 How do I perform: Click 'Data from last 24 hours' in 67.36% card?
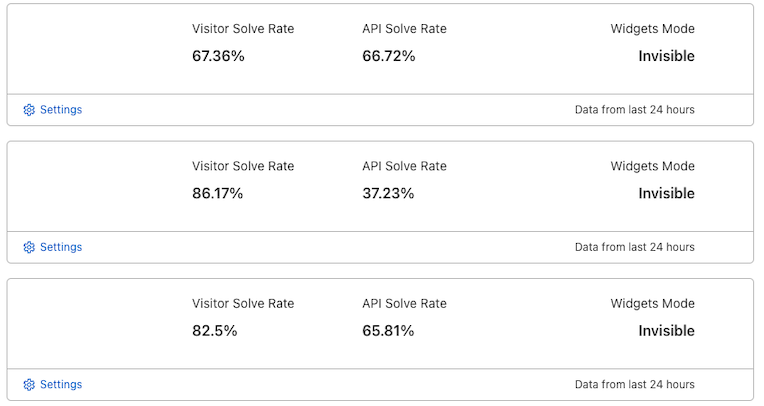click(x=634, y=110)
